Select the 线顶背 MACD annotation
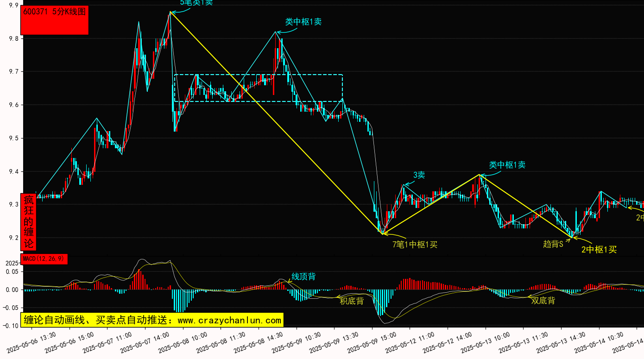This screenshot has width=644, height=359. pyautogui.click(x=303, y=277)
